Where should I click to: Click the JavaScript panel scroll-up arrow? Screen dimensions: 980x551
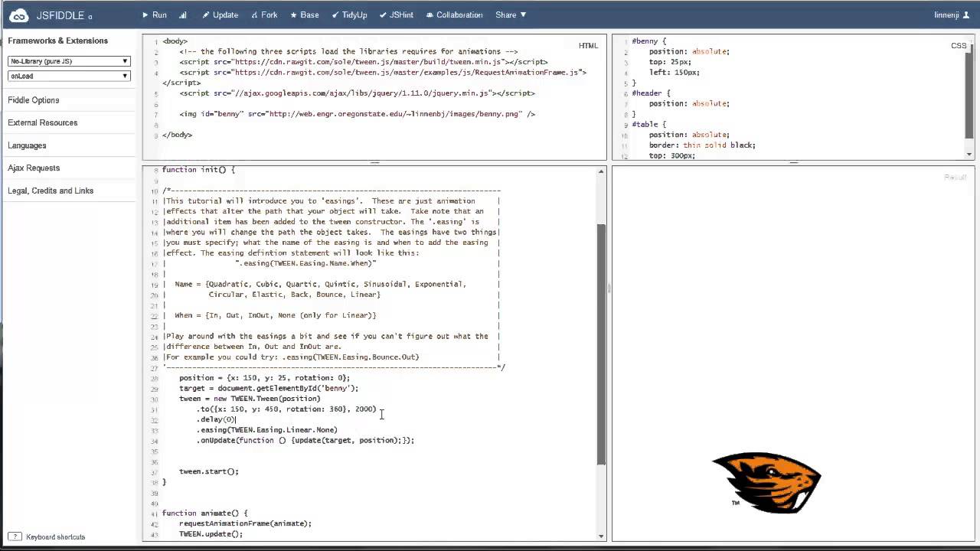602,171
